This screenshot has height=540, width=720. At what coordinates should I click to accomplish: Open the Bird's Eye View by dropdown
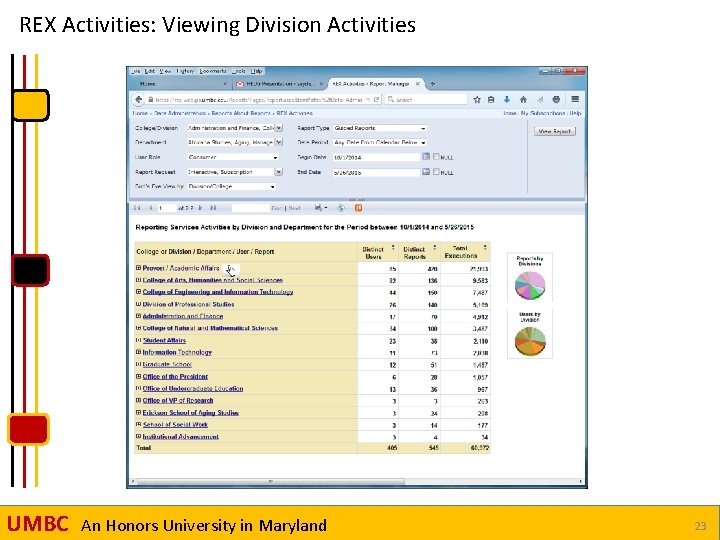pyautogui.click(x=231, y=186)
